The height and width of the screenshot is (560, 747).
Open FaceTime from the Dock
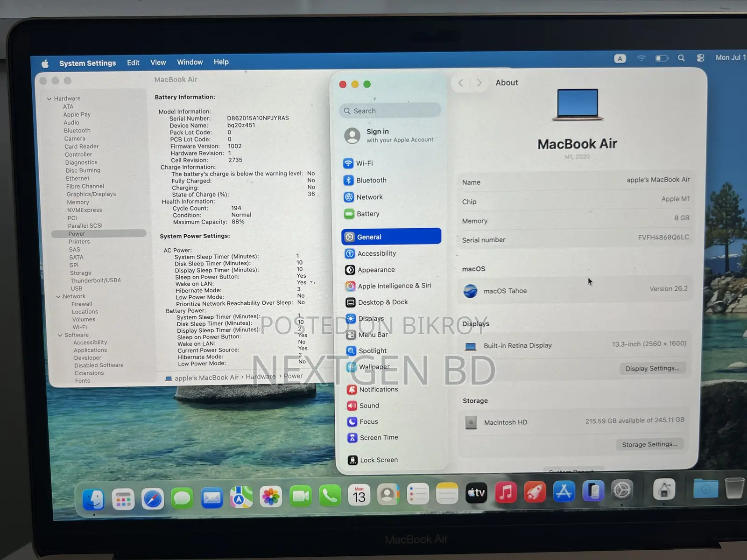[x=301, y=497]
